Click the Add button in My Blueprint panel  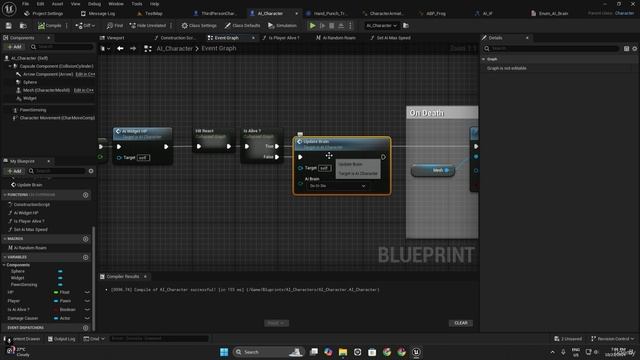point(14,171)
